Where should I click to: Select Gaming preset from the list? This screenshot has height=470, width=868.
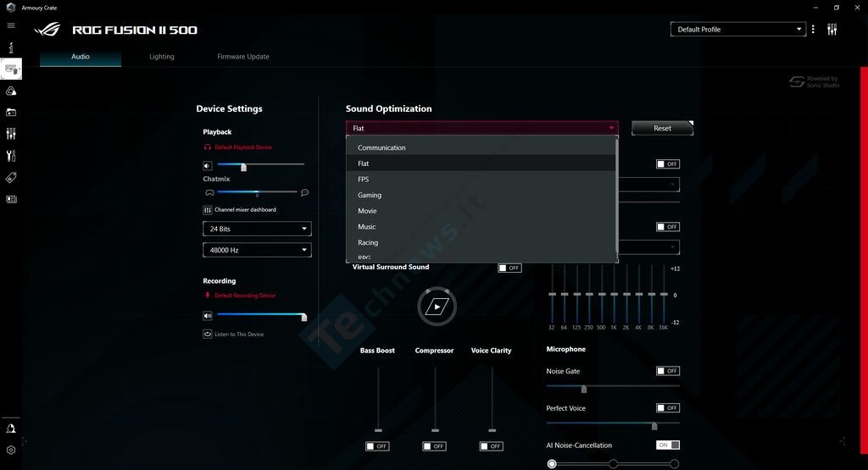[x=481, y=195]
